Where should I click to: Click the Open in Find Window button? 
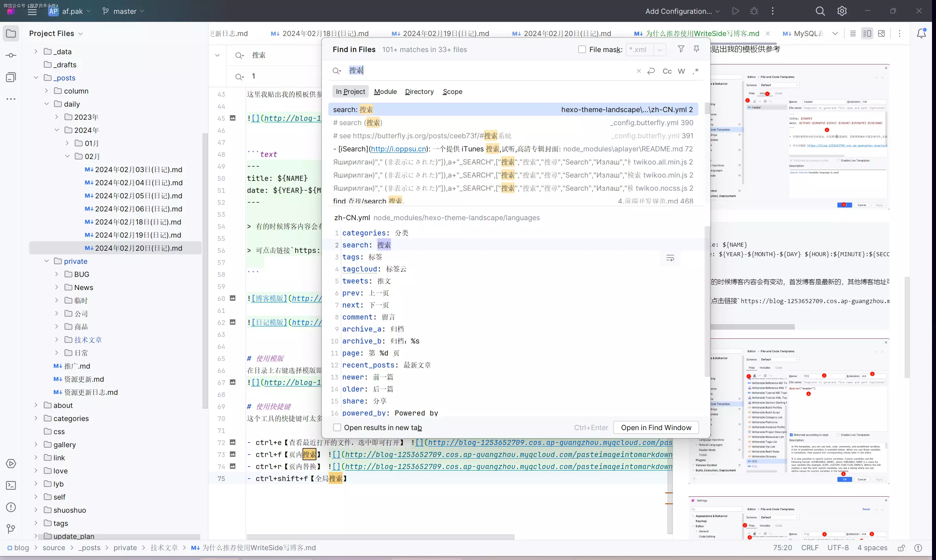pyautogui.click(x=655, y=428)
